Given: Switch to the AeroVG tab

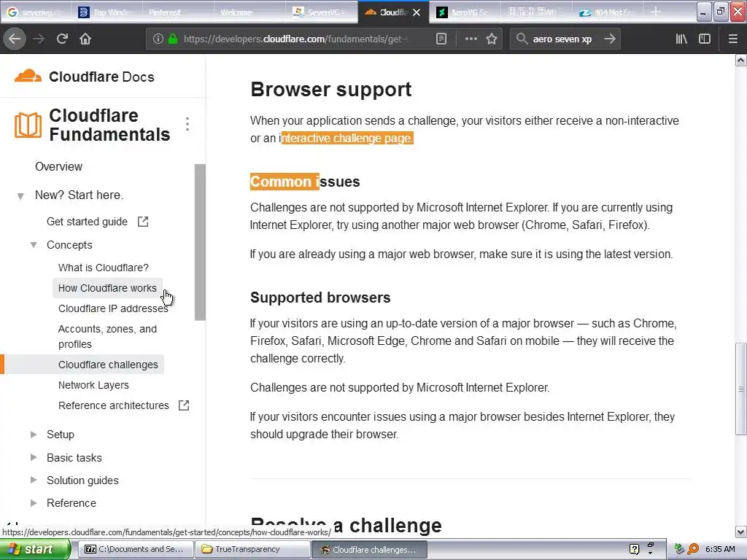Looking at the screenshot, I should 465,12.
